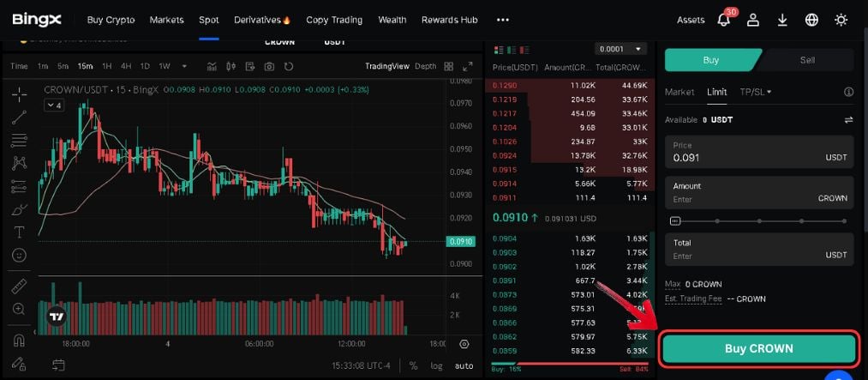Select the XABCD pattern tool
Viewport: 868px width, 380px height.
click(x=20, y=164)
